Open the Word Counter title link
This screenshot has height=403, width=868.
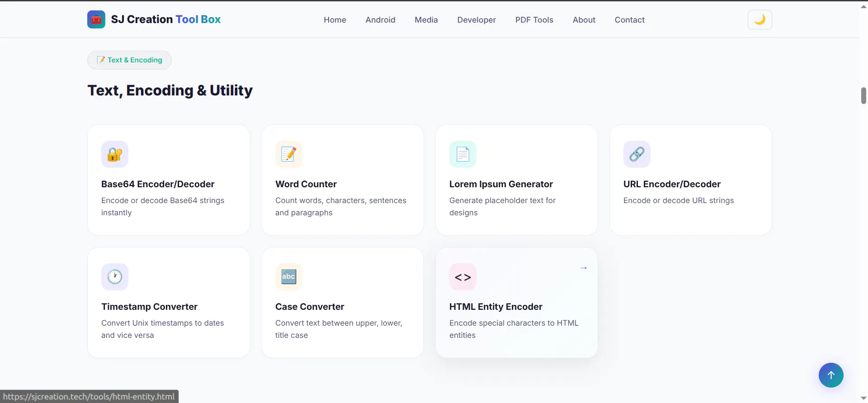[x=306, y=184]
